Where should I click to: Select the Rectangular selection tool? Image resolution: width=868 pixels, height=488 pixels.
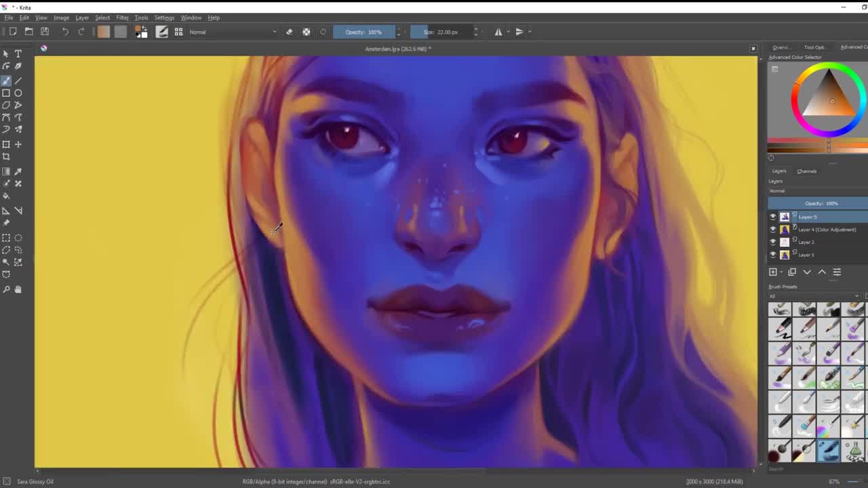coord(6,238)
